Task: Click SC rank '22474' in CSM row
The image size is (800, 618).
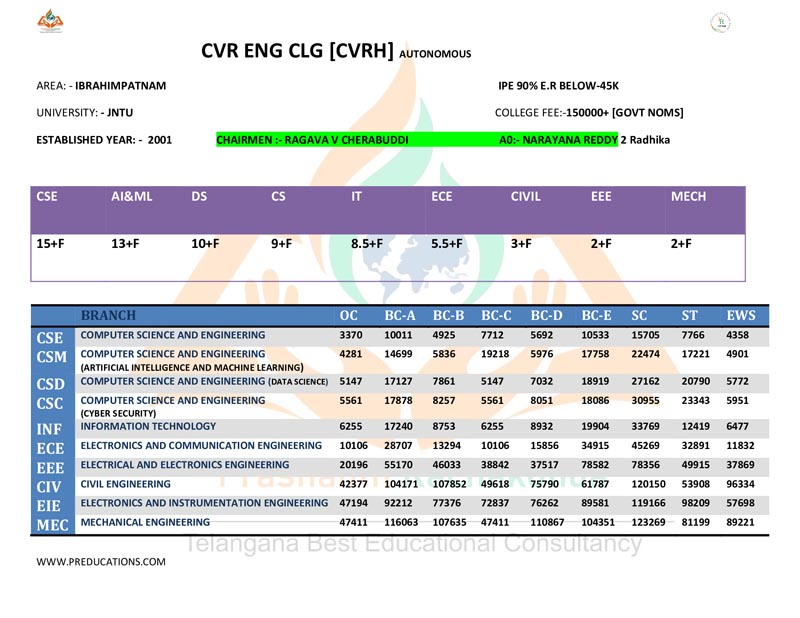Action: coord(645,354)
